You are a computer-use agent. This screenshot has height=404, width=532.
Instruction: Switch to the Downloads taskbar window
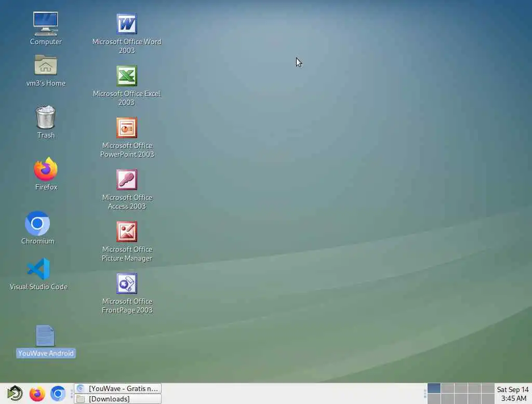click(118, 399)
